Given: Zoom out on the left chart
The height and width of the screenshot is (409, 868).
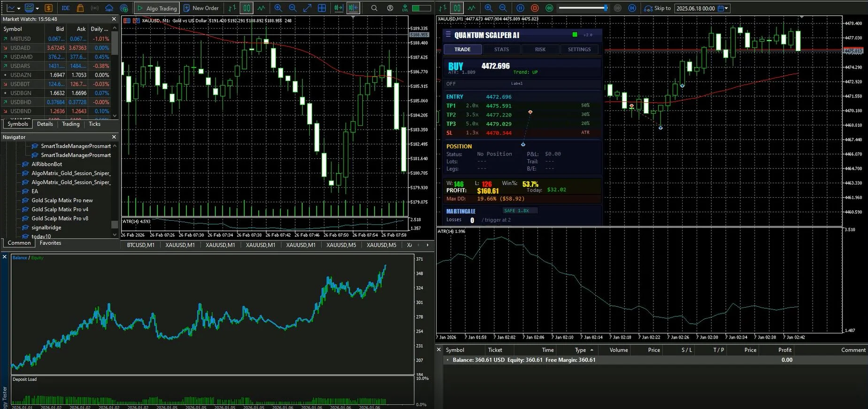Looking at the screenshot, I should coord(292,8).
